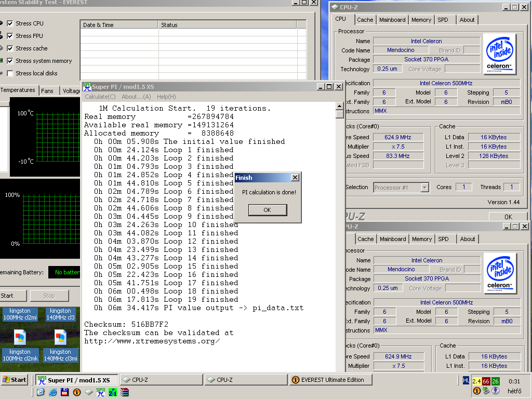This screenshot has width=532, height=399.
Task: Open the CPU-Z Quick Launch chip icon
Action: (89, 392)
